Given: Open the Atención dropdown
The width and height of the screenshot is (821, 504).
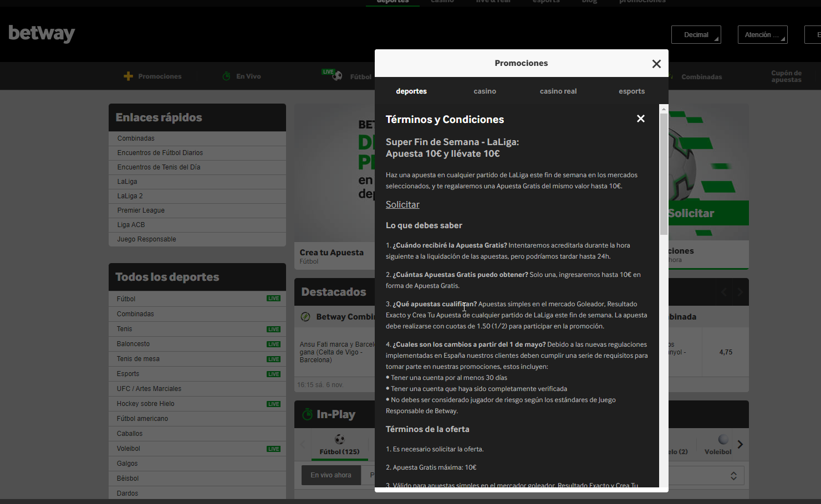Looking at the screenshot, I should coord(763,35).
